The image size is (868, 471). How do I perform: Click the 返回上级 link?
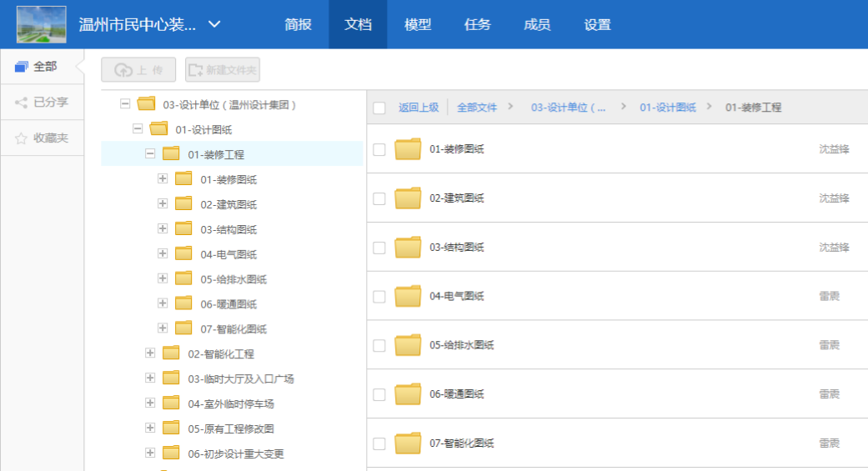tap(419, 108)
